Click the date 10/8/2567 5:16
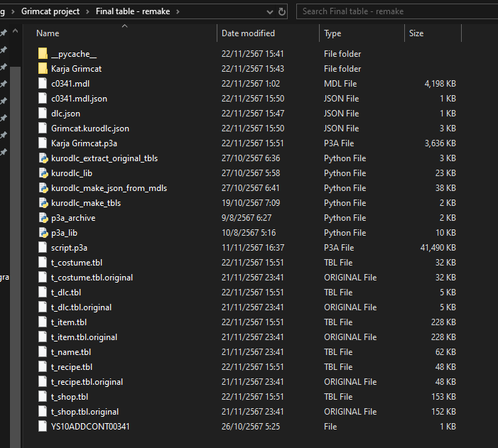 (x=249, y=233)
